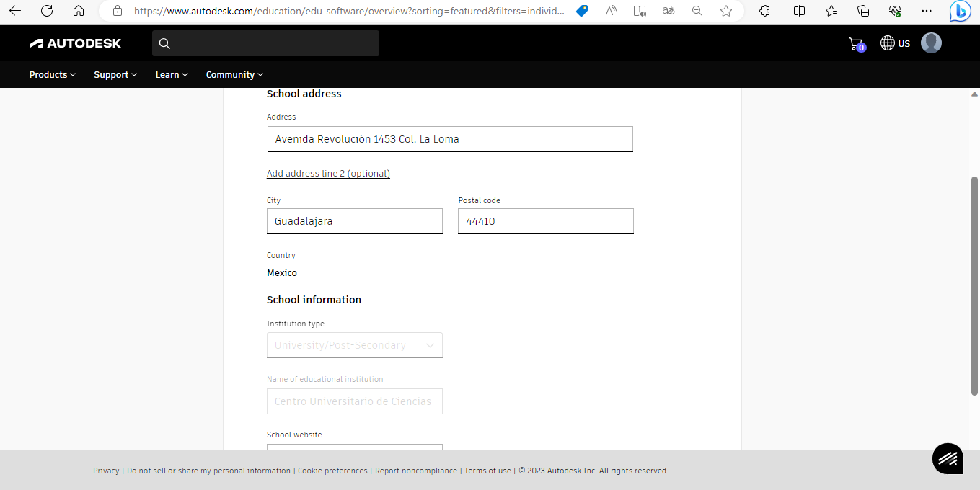Open the price comparison shopping tag icon
This screenshot has width=980, height=490.
[581, 11]
